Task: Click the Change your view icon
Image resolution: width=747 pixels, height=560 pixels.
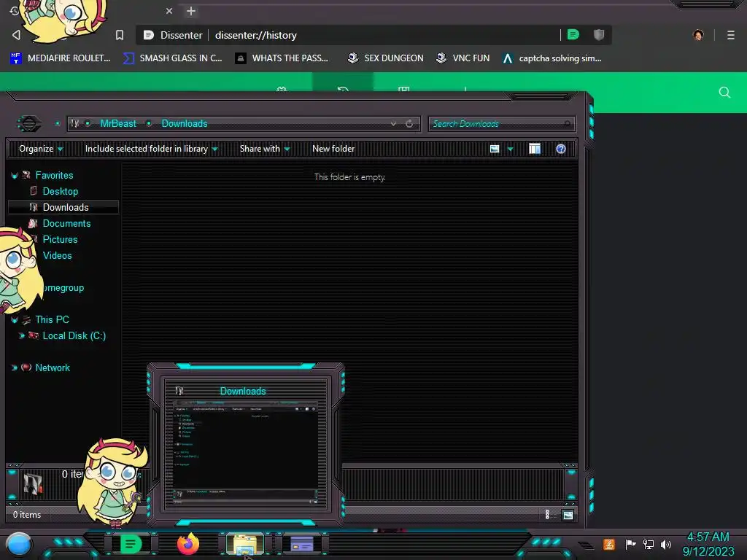Action: point(495,149)
